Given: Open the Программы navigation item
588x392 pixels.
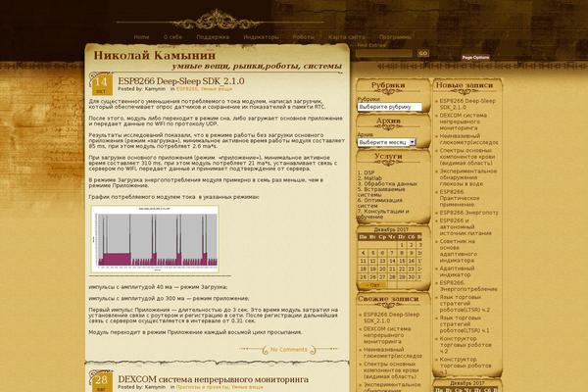Looking at the screenshot, I should (395, 37).
